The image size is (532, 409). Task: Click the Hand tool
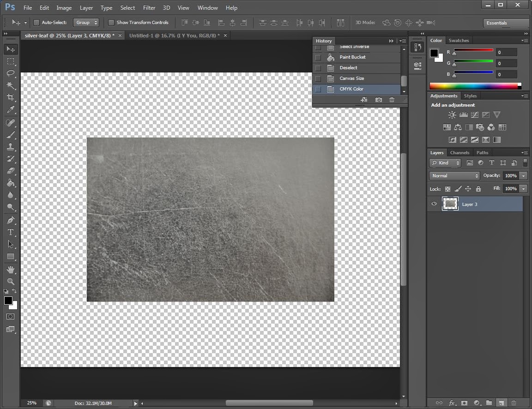click(11, 269)
